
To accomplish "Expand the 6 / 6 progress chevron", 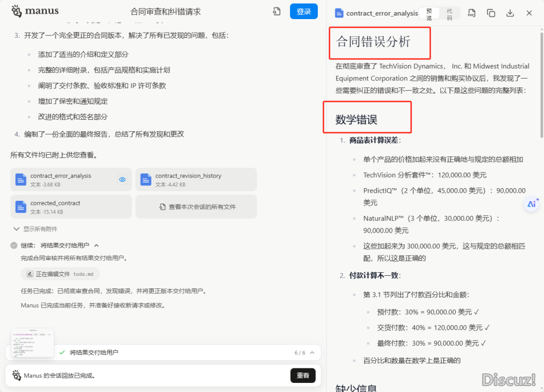I will (x=312, y=352).
